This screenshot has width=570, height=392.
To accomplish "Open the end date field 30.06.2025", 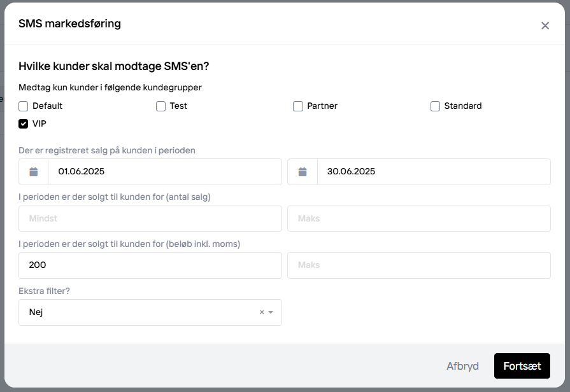I will (x=434, y=172).
